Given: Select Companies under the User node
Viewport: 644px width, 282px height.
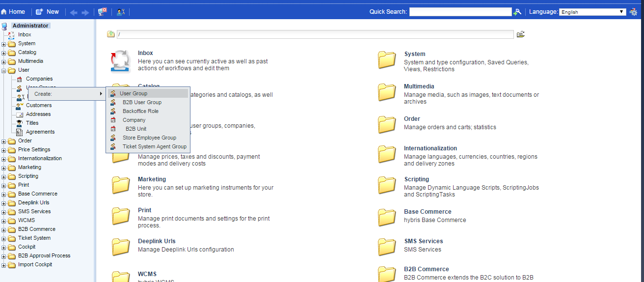Looking at the screenshot, I should coord(39,79).
